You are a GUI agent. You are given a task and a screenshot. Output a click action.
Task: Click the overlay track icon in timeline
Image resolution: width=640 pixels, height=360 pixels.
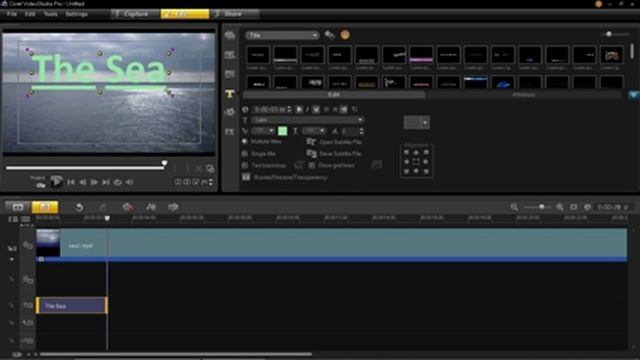click(28, 280)
